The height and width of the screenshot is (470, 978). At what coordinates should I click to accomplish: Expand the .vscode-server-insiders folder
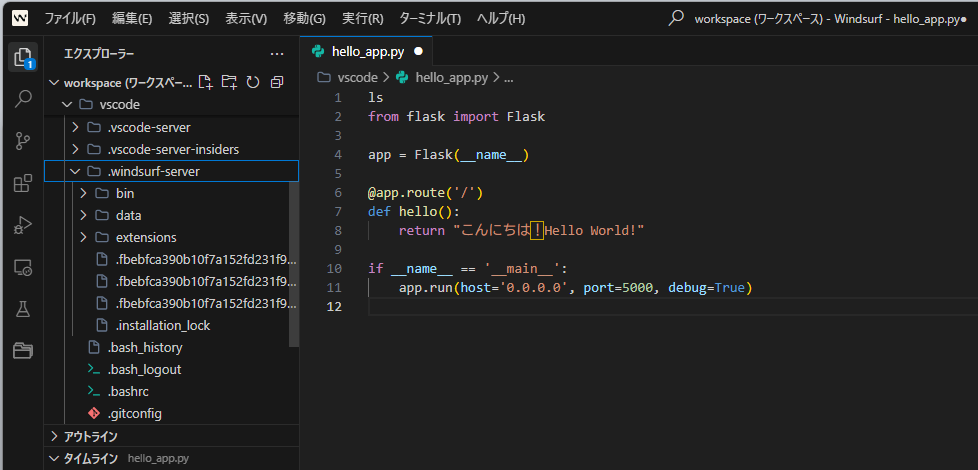click(x=75, y=149)
